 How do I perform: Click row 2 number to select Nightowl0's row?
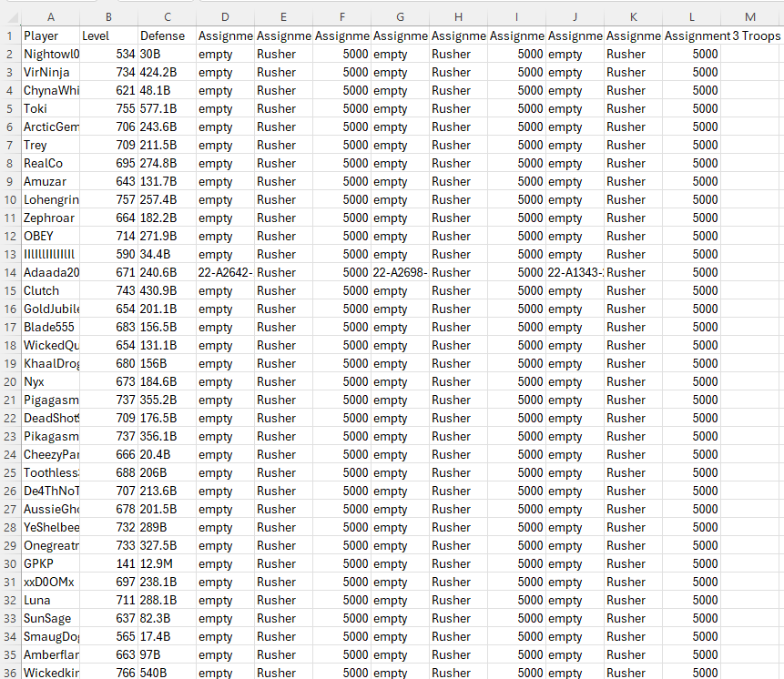(x=9, y=54)
